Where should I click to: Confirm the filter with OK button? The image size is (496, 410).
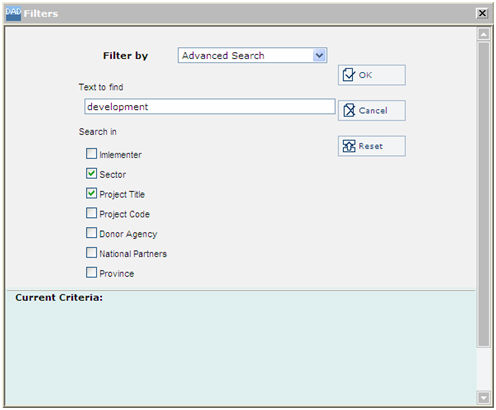click(372, 75)
